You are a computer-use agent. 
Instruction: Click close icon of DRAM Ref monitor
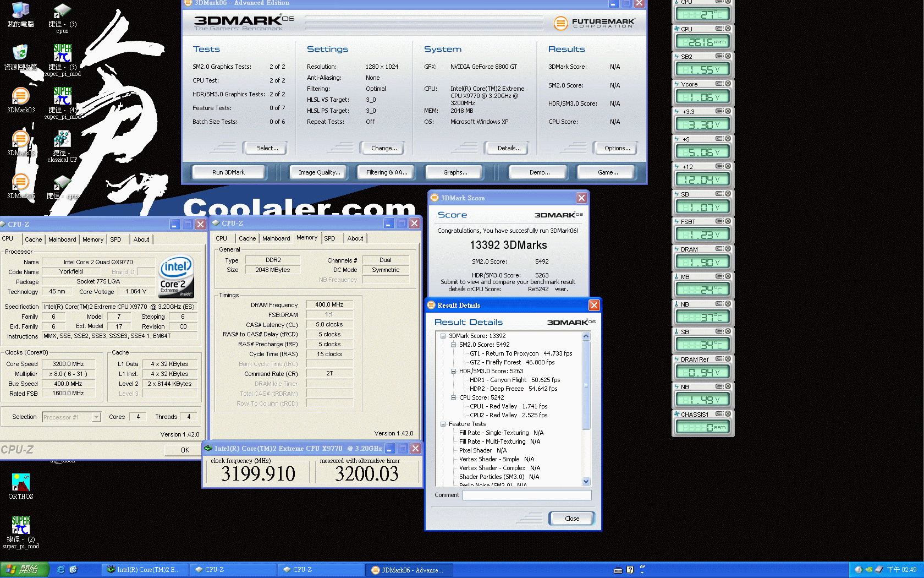tap(728, 359)
